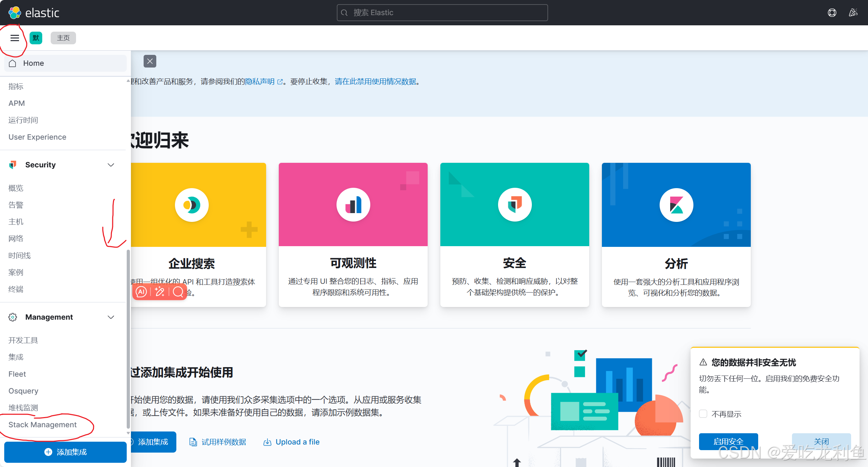Image resolution: width=868 pixels, height=467 pixels.
Task: Open the Observability card icon
Action: (x=353, y=205)
